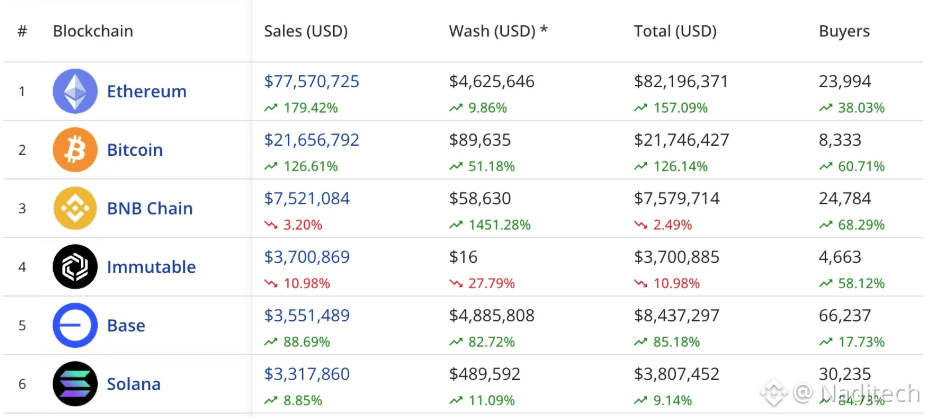The width and height of the screenshot is (928, 418).
Task: Click the blue Base logo icon
Action: [x=75, y=326]
